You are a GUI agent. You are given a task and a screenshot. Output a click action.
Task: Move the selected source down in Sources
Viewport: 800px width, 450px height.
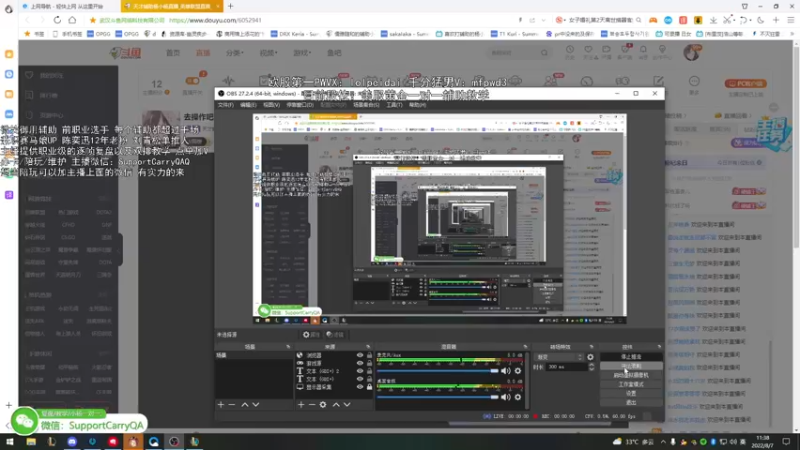347,405
